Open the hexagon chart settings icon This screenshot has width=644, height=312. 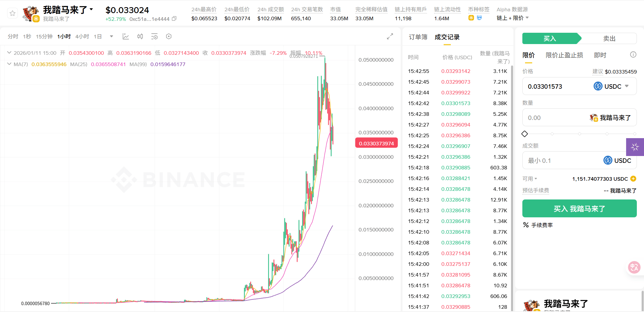169,36
